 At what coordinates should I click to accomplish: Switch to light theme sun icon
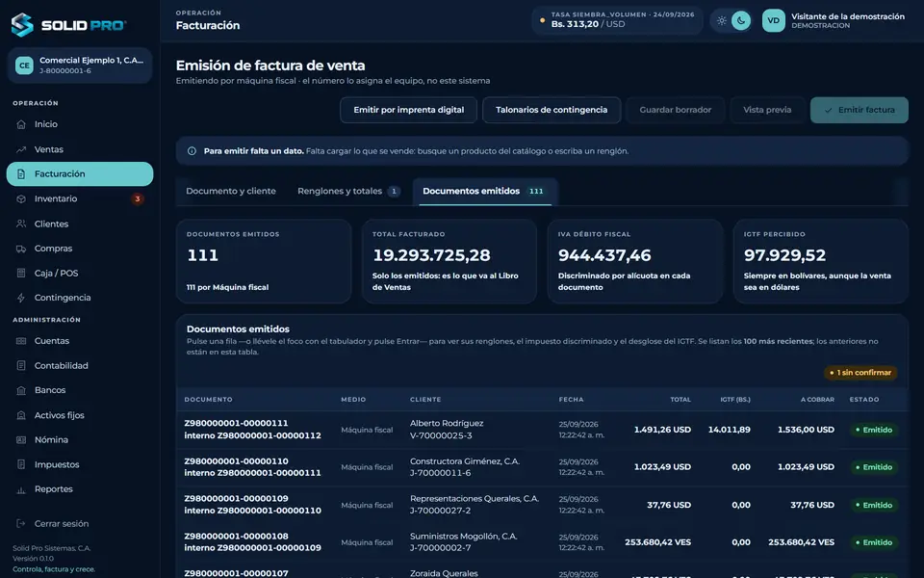[x=721, y=20]
